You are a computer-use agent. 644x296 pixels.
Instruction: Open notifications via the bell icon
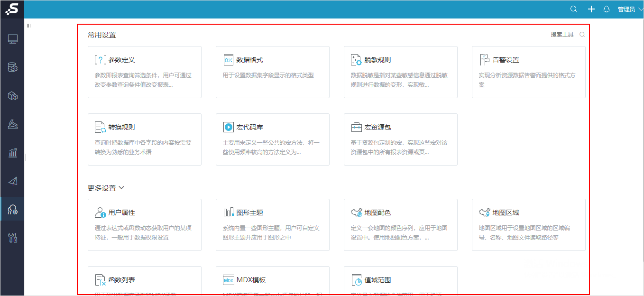point(607,9)
